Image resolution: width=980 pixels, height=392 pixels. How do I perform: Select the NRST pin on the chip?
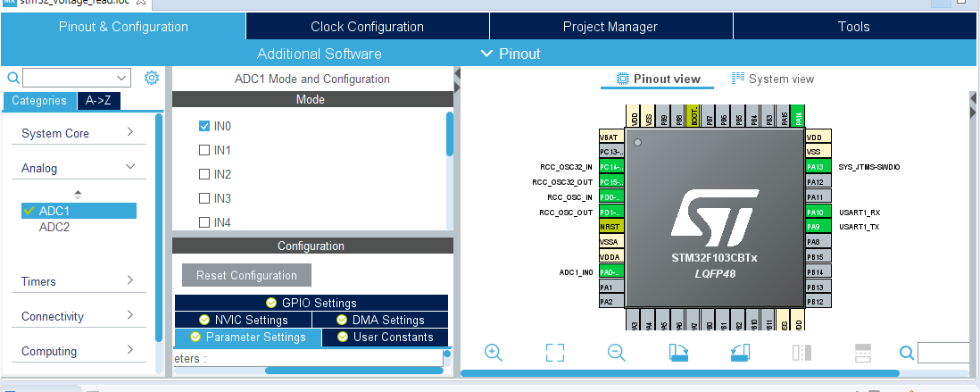[611, 227]
